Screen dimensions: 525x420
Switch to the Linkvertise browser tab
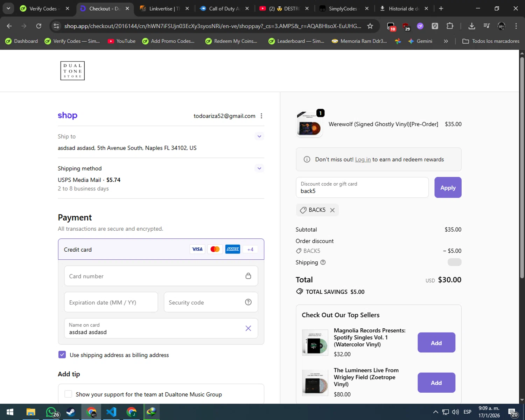164,8
